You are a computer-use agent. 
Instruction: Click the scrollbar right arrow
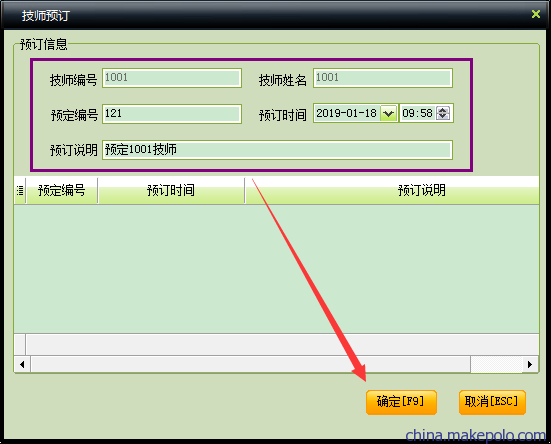pos(530,364)
